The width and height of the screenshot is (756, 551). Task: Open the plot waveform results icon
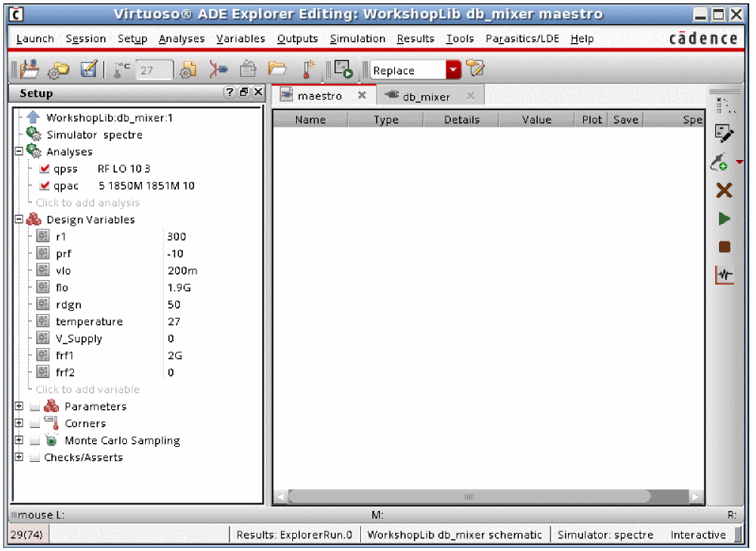[x=724, y=275]
